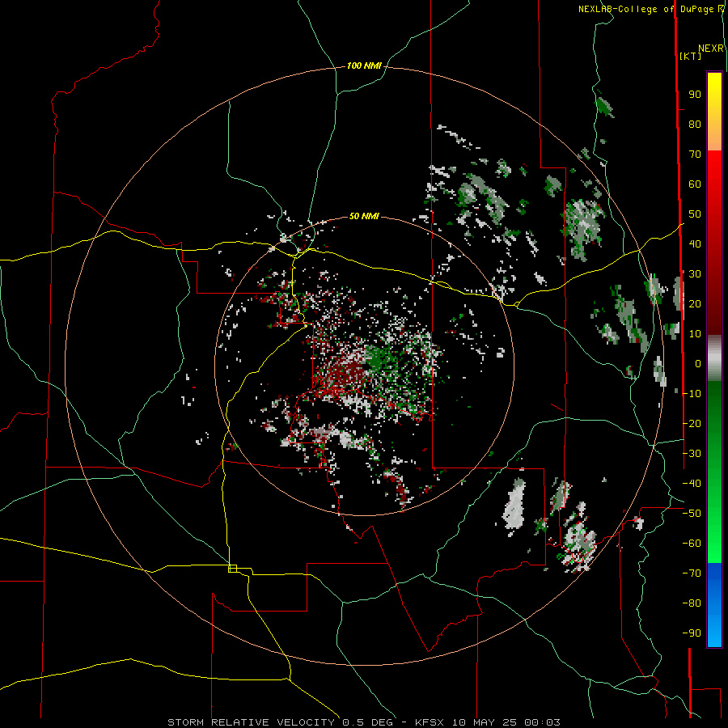Click the -20 scale value
The image size is (728, 728).
coord(692,423)
